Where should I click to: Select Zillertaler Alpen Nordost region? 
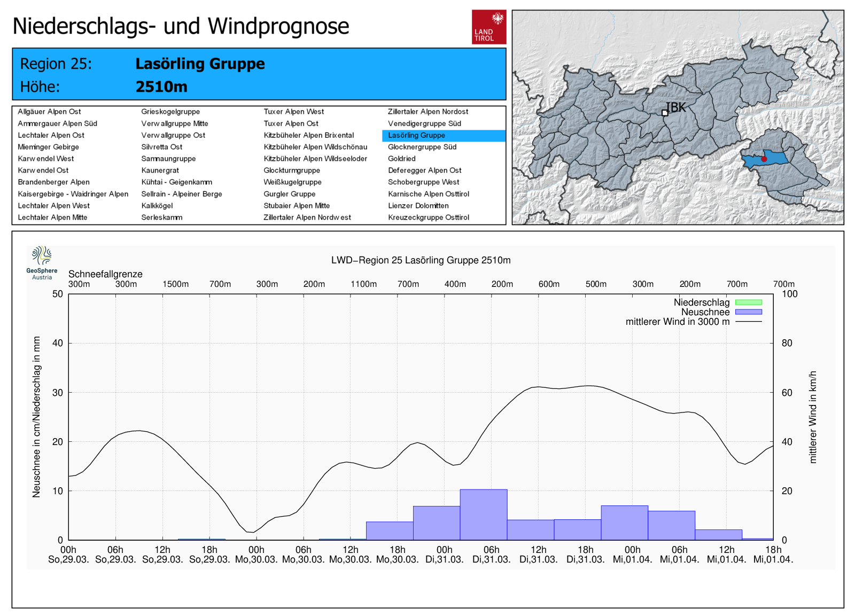(428, 112)
